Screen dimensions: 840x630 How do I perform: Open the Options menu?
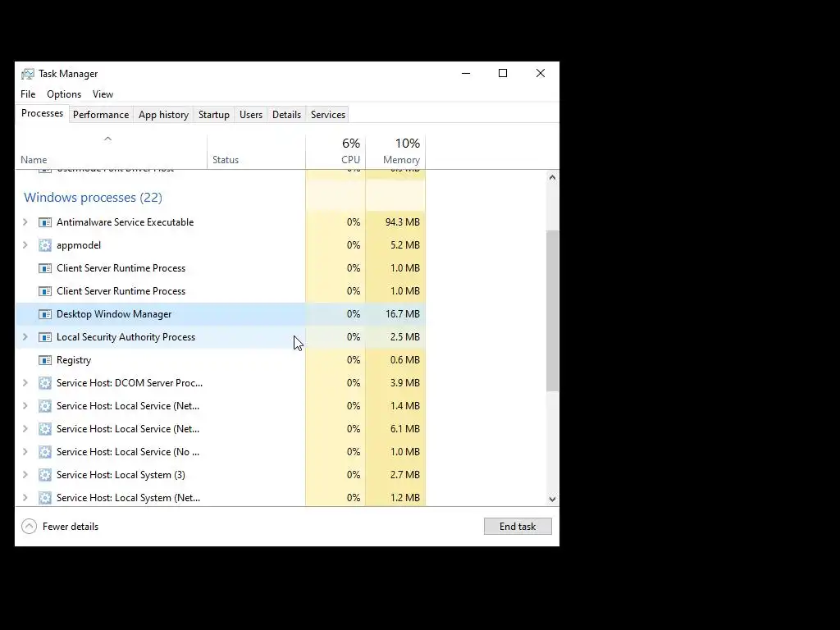(x=64, y=94)
